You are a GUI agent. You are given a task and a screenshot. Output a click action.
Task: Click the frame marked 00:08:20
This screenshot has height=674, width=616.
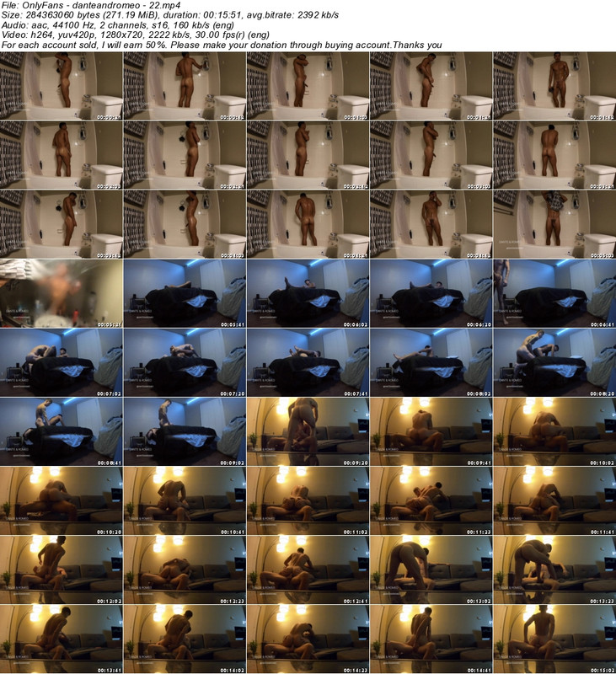[x=554, y=361]
